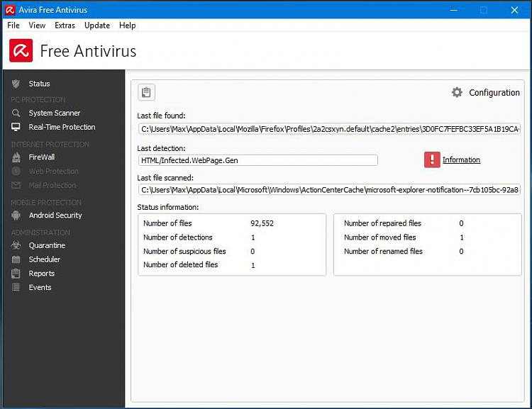This screenshot has width=532, height=409.
Task: Click the Number of moved files label
Action: (x=379, y=237)
